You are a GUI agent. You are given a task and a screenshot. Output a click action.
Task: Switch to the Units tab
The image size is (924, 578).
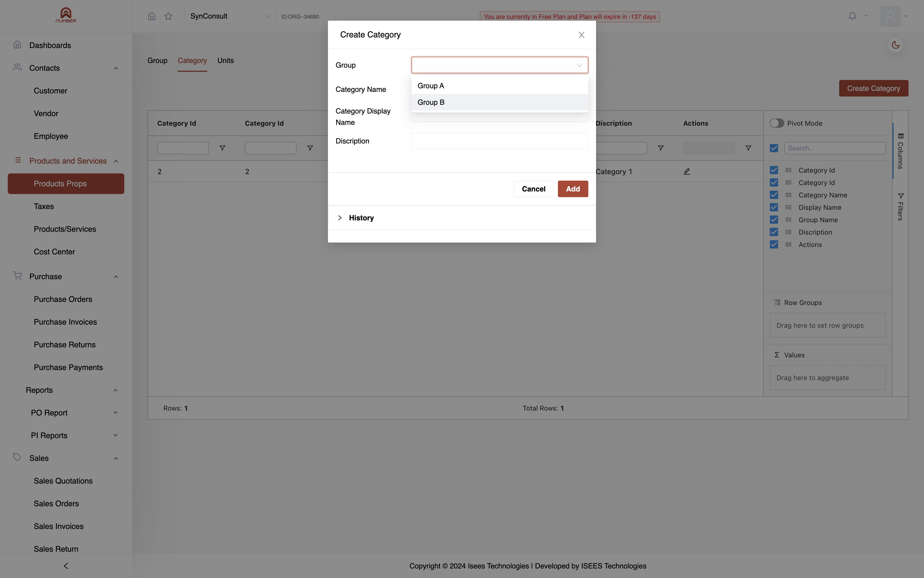coord(225,60)
